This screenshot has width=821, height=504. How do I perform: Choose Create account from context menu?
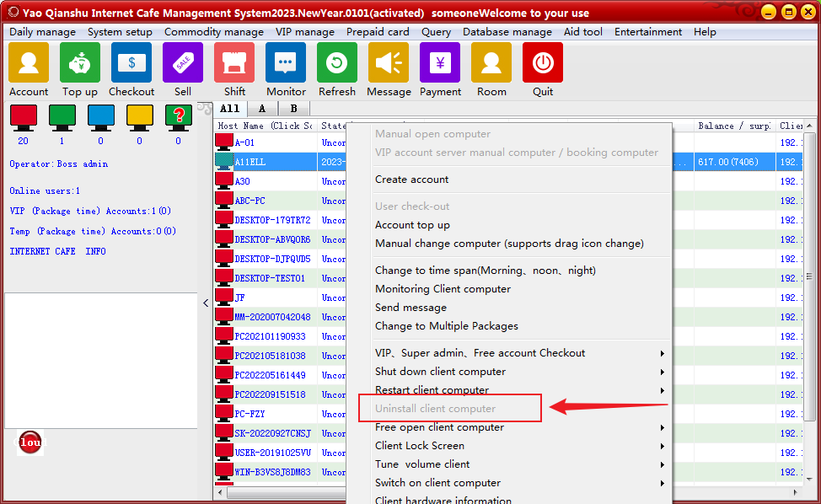pyautogui.click(x=411, y=180)
